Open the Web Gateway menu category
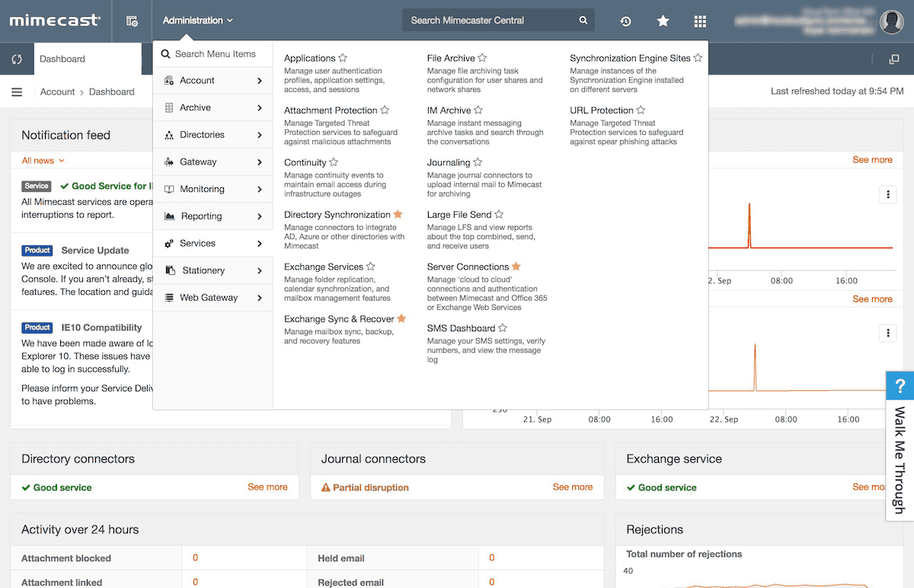Screen dimensions: 914x588 pos(213,298)
